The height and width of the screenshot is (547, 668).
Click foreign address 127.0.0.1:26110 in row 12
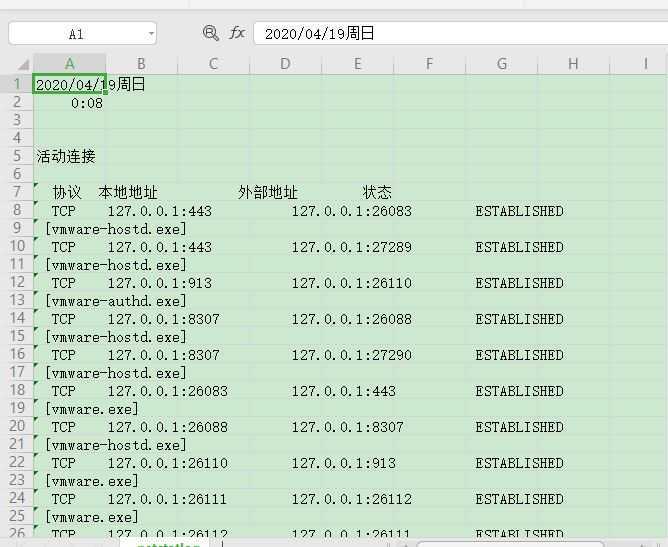pyautogui.click(x=351, y=283)
